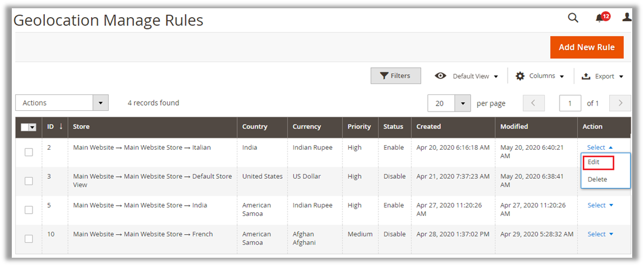Check the box for rule ID 2
Viewport: 644px width, 266px height.
click(28, 152)
